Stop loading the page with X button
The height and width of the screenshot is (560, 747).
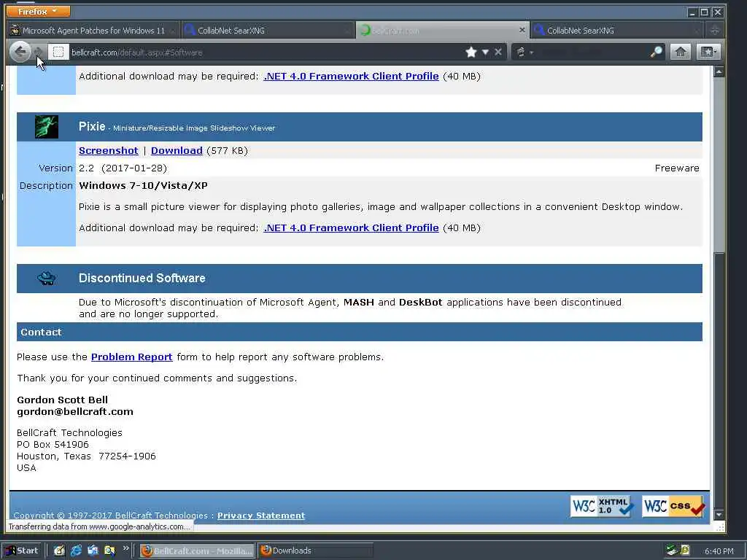click(x=498, y=52)
